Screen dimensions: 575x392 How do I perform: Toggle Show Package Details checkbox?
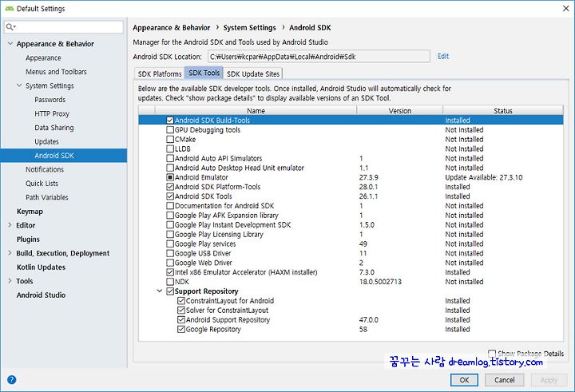pyautogui.click(x=492, y=354)
